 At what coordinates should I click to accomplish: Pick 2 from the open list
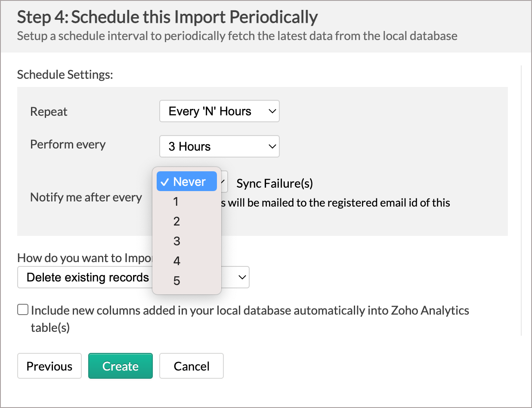tap(176, 221)
